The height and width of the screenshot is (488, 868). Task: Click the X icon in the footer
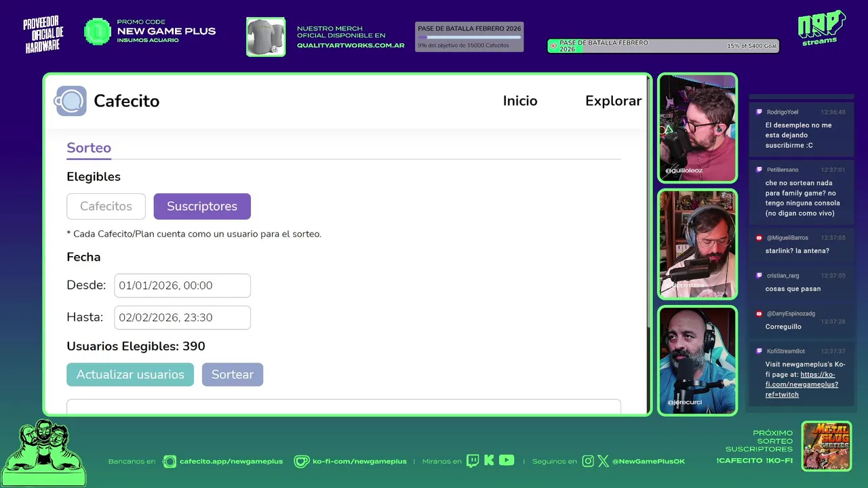pyautogui.click(x=604, y=461)
